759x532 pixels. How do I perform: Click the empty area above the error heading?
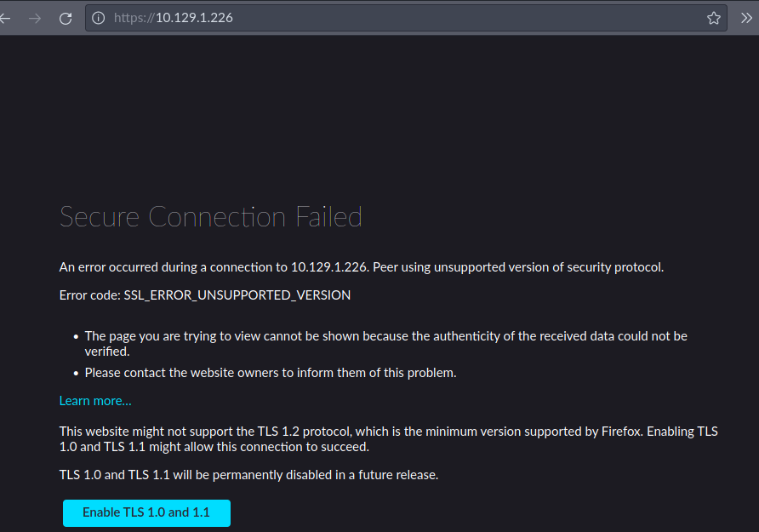tap(379, 116)
